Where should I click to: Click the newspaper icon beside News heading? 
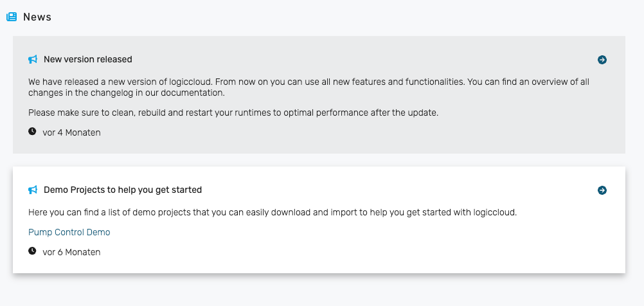(x=12, y=17)
